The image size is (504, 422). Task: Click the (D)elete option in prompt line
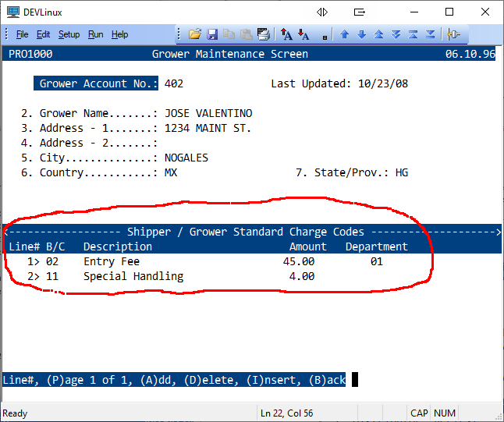(x=208, y=380)
